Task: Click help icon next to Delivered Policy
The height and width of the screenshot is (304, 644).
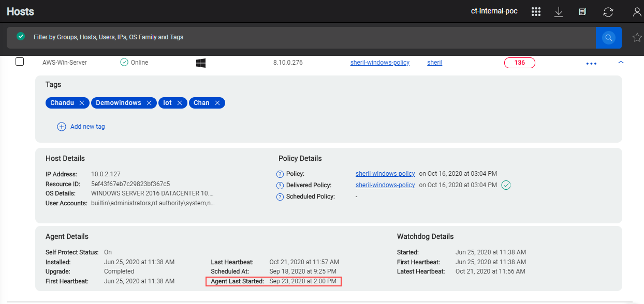Action: 280,185
